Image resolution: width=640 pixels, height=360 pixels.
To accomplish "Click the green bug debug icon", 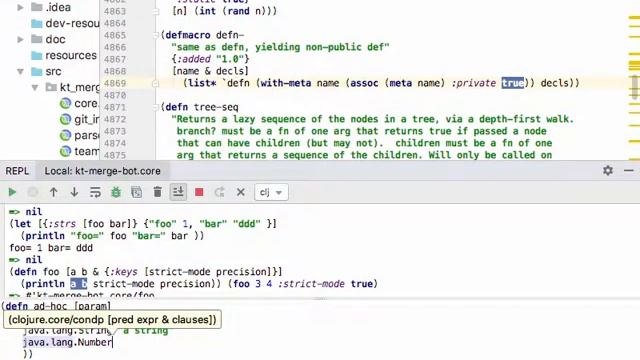I will coord(116,192).
